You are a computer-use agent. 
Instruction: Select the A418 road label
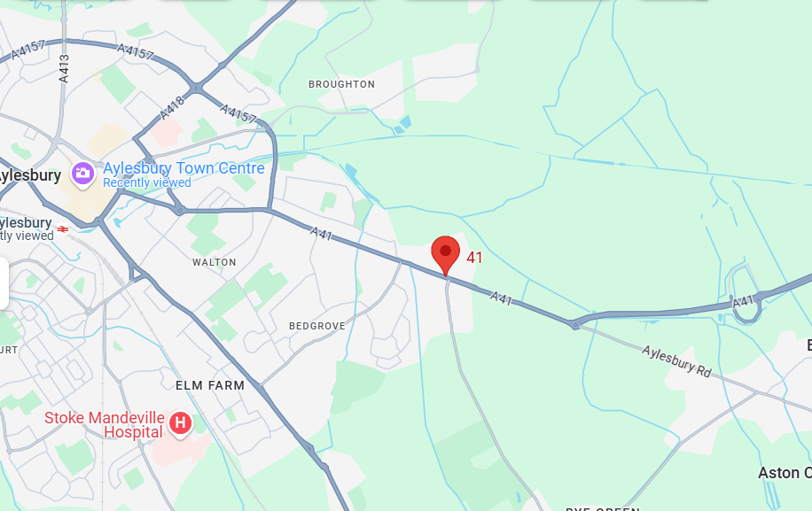173,108
